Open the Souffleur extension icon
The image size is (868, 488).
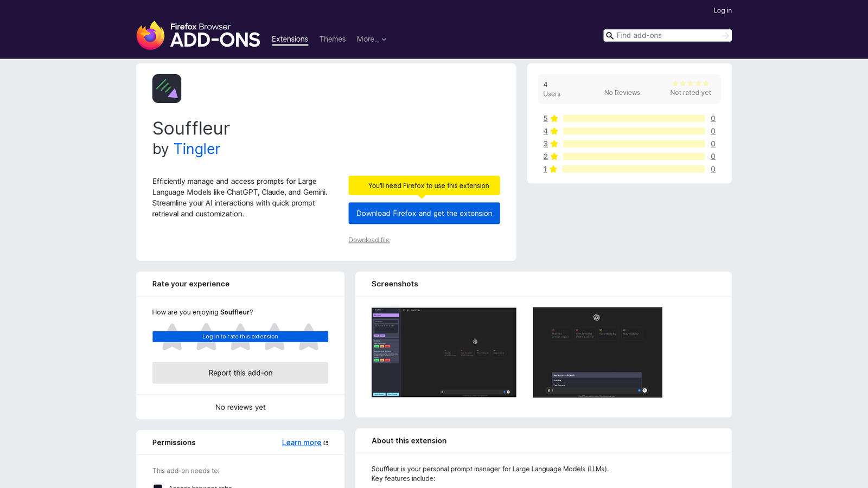click(167, 88)
